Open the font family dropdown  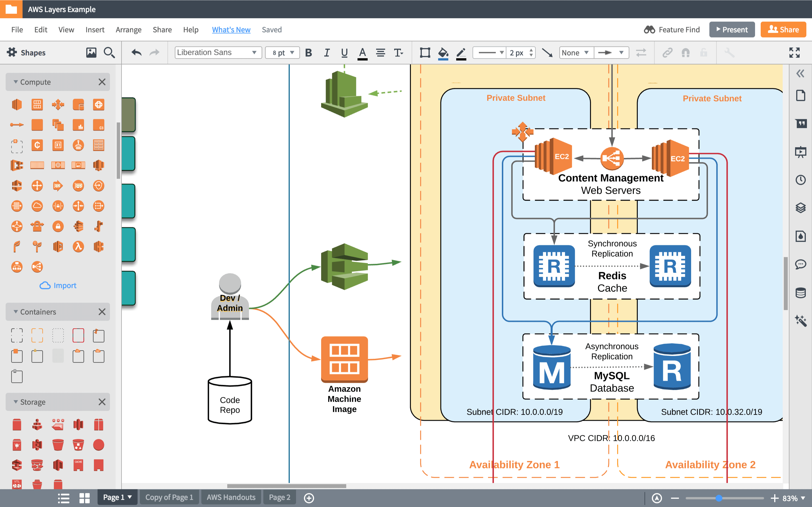click(216, 53)
